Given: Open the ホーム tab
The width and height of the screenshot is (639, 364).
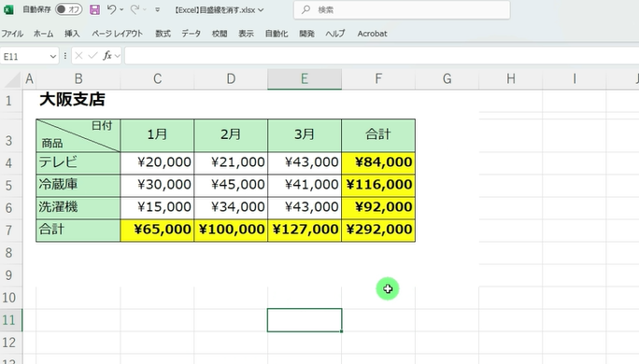Looking at the screenshot, I should 43,34.
